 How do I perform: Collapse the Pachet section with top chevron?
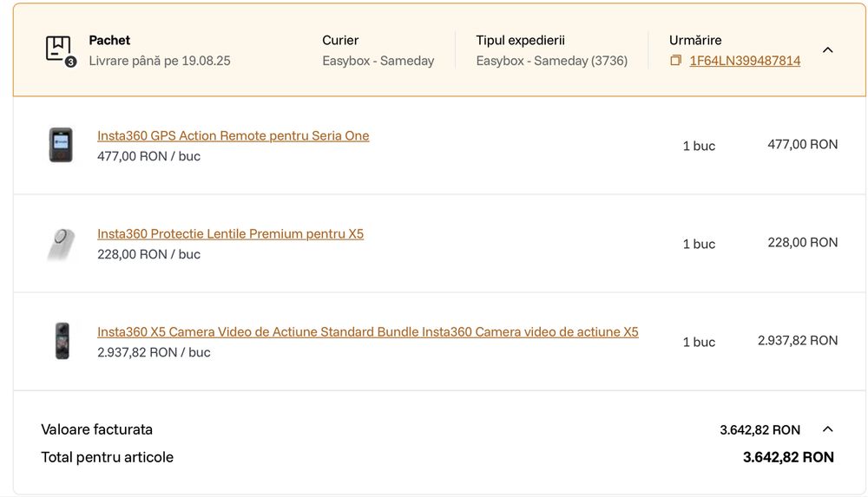(x=827, y=49)
